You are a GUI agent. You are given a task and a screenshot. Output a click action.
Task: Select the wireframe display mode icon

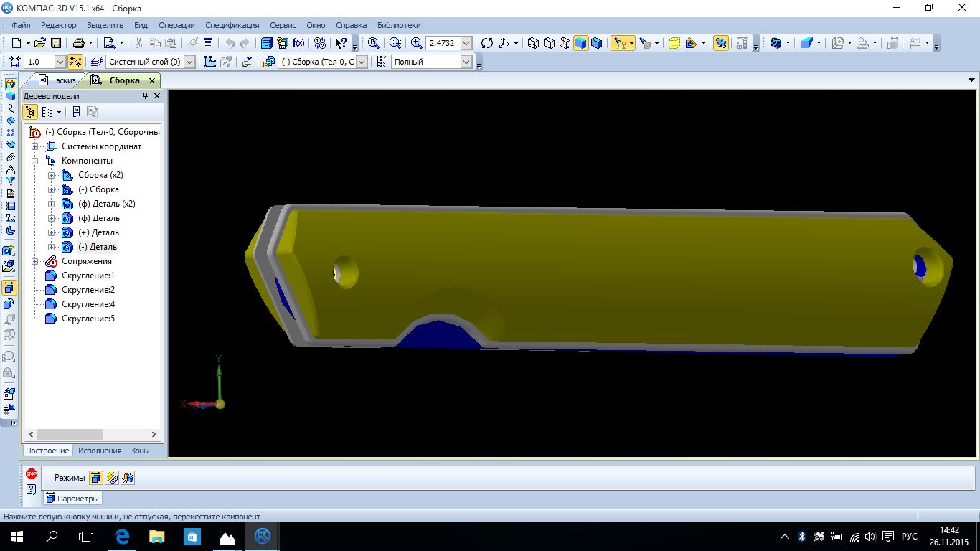click(x=533, y=43)
